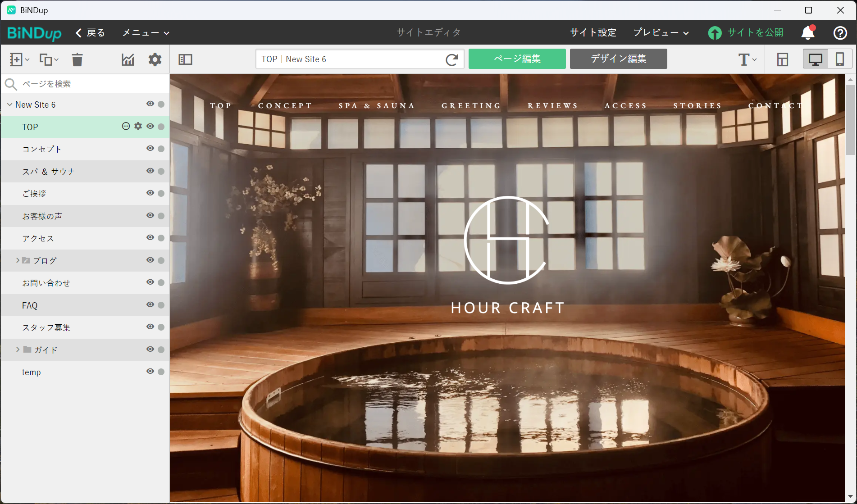Click the publish status dot for TOP
The width and height of the screenshot is (857, 504).
pyautogui.click(x=161, y=127)
